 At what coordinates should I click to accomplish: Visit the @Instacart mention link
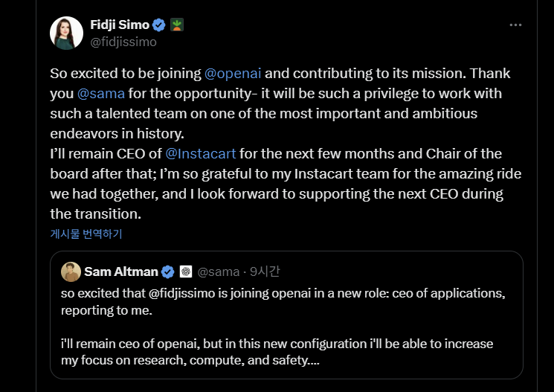201,154
